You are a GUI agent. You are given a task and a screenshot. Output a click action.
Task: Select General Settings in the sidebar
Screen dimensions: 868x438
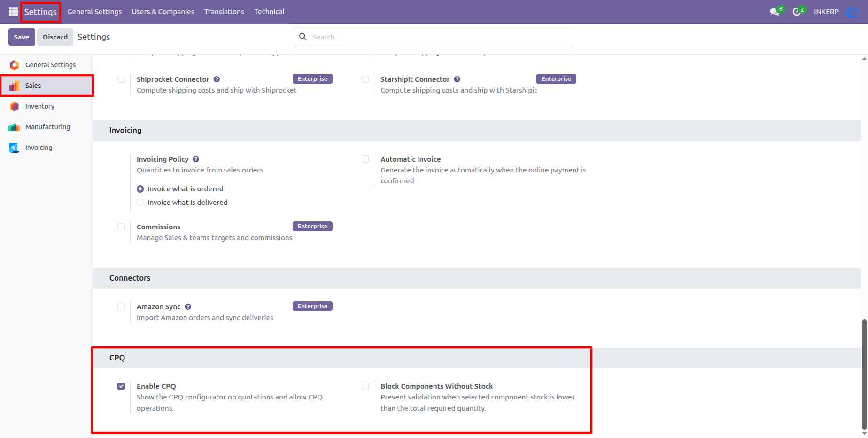46,65
